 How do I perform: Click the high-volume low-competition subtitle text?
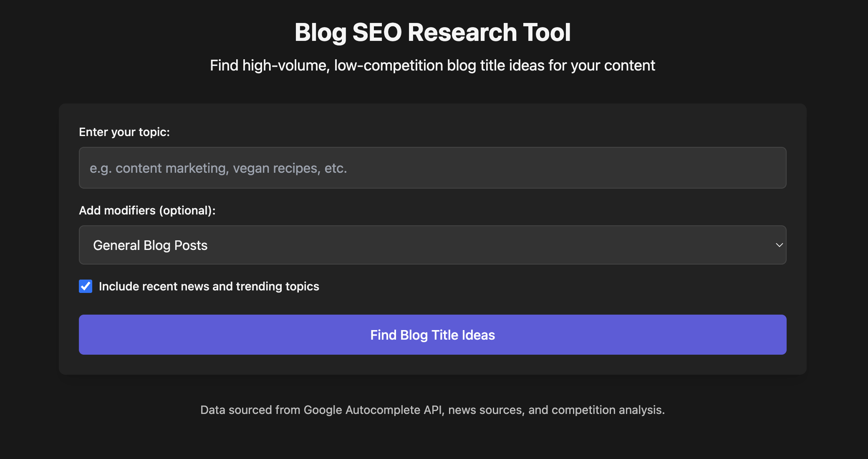click(433, 65)
